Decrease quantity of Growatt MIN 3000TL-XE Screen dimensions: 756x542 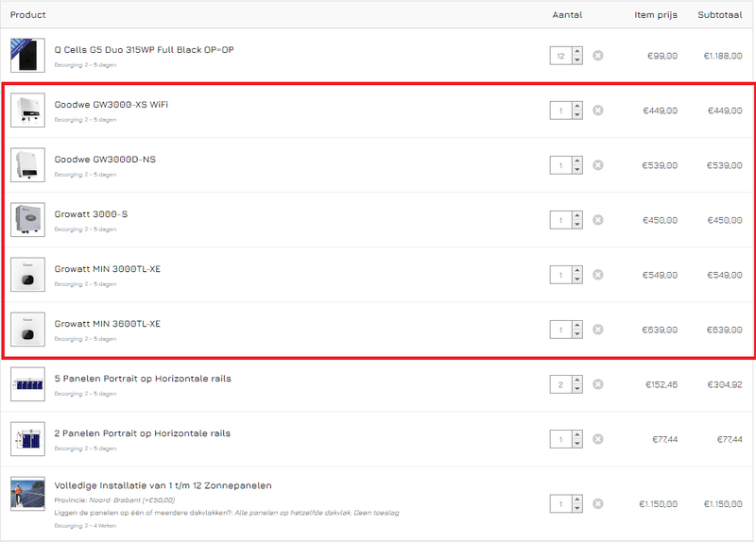(577, 279)
